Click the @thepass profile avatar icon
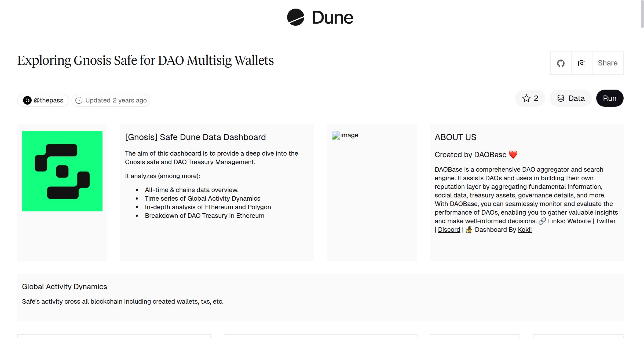 [x=27, y=100]
